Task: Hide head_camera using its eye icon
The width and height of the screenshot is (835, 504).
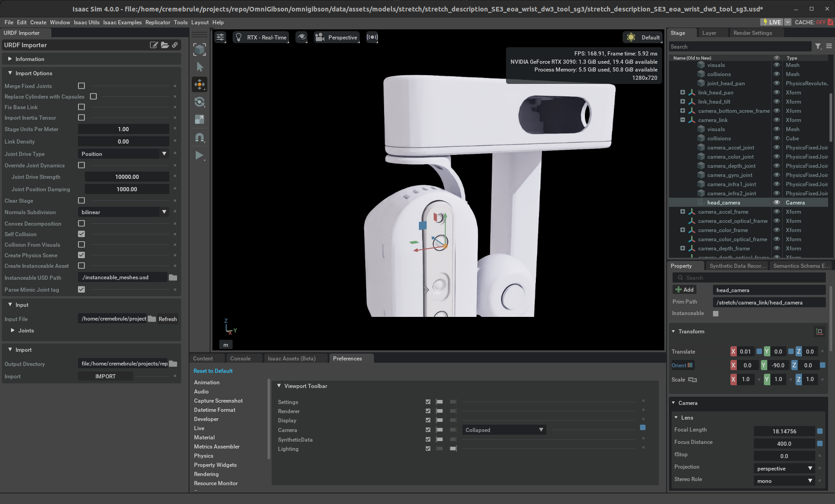Action: [x=777, y=202]
